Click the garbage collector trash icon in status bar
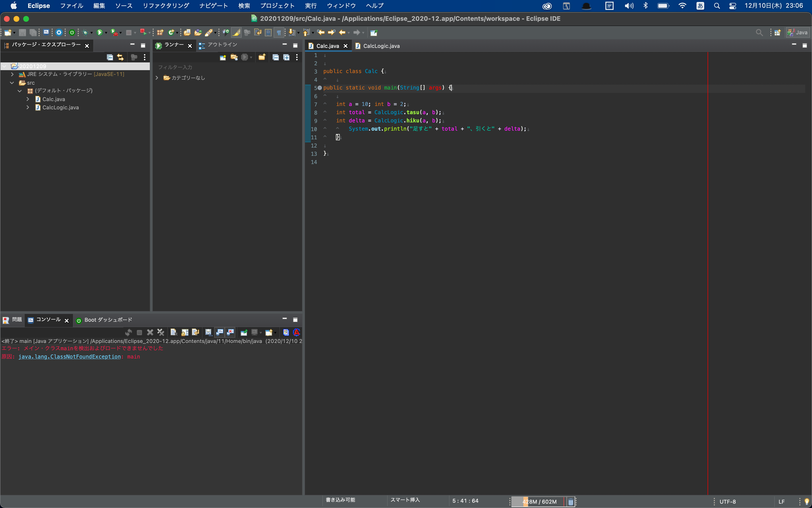The image size is (812, 508). click(x=570, y=502)
